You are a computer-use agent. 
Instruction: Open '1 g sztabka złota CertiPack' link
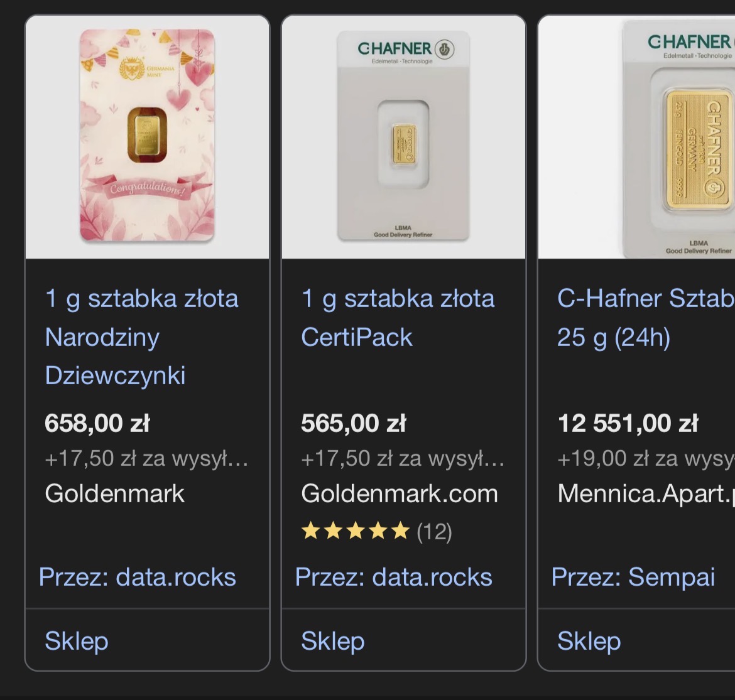pyautogui.click(x=397, y=318)
